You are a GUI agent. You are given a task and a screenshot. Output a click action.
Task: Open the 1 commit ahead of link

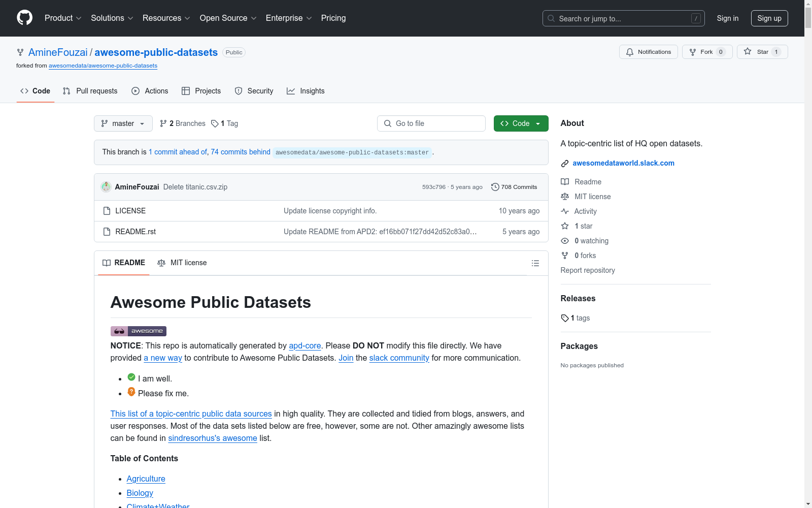tap(178, 152)
